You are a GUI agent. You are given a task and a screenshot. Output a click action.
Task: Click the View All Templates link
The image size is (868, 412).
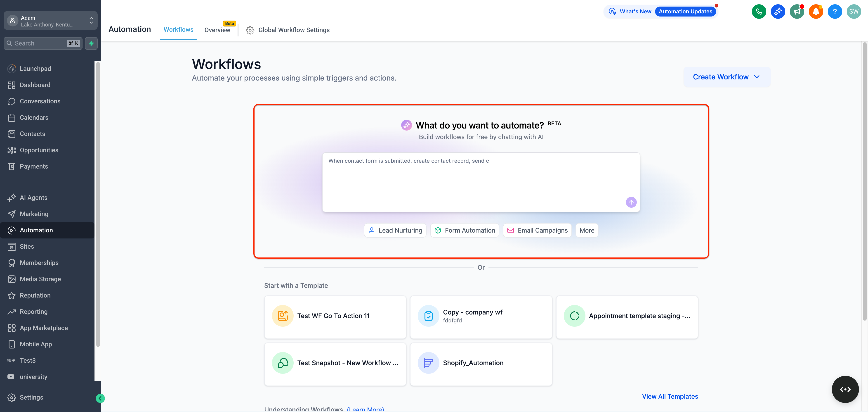point(670,396)
